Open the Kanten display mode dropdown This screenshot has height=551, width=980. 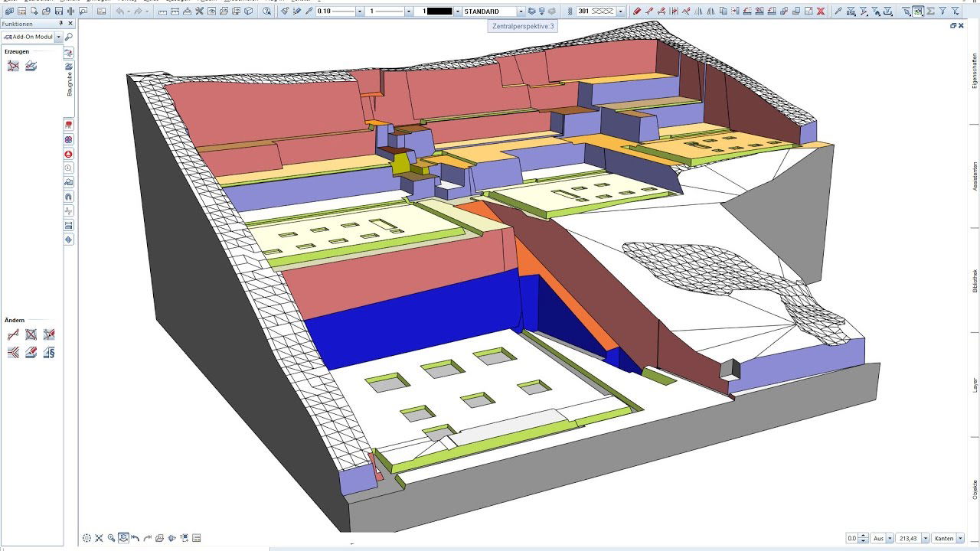pyautogui.click(x=960, y=538)
